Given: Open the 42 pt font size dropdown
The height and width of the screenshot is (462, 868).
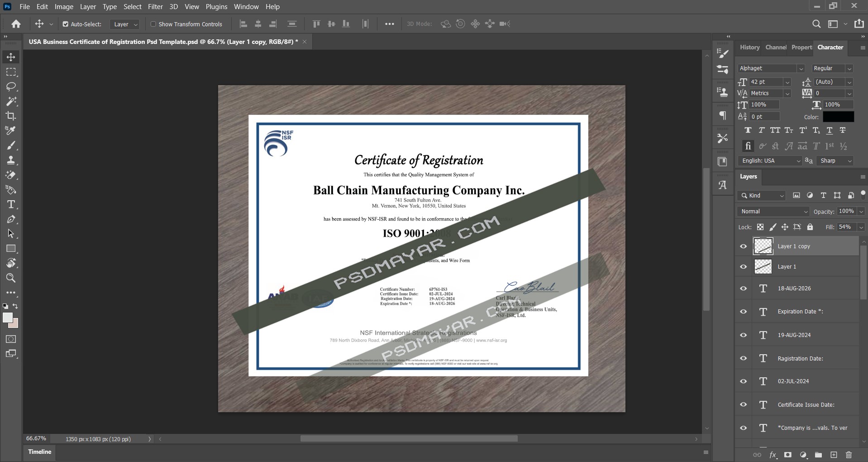Looking at the screenshot, I should [787, 82].
